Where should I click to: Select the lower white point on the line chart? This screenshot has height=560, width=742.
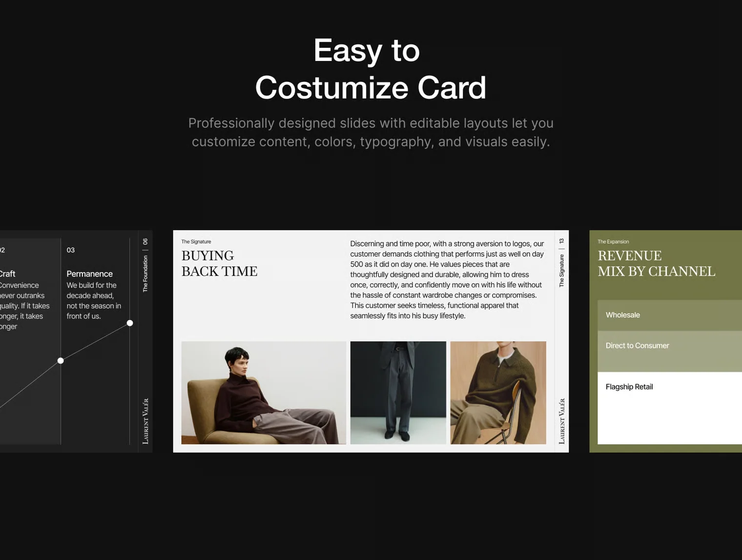click(61, 361)
